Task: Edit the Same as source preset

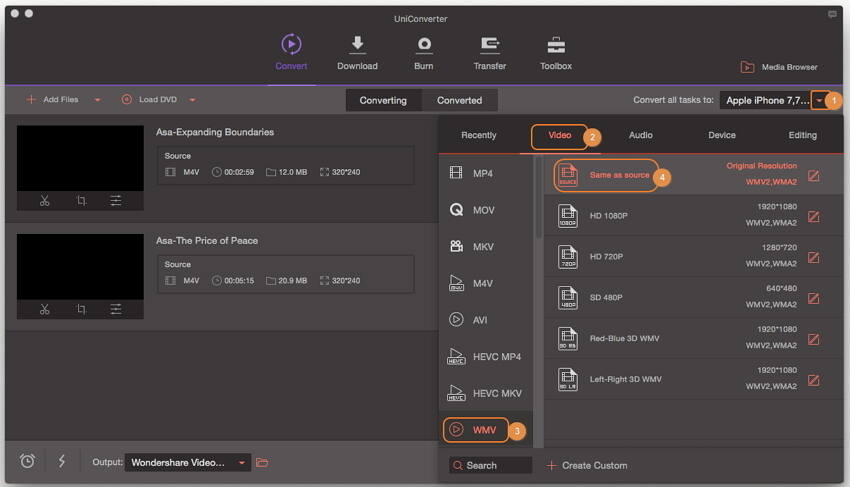Action: coord(814,176)
